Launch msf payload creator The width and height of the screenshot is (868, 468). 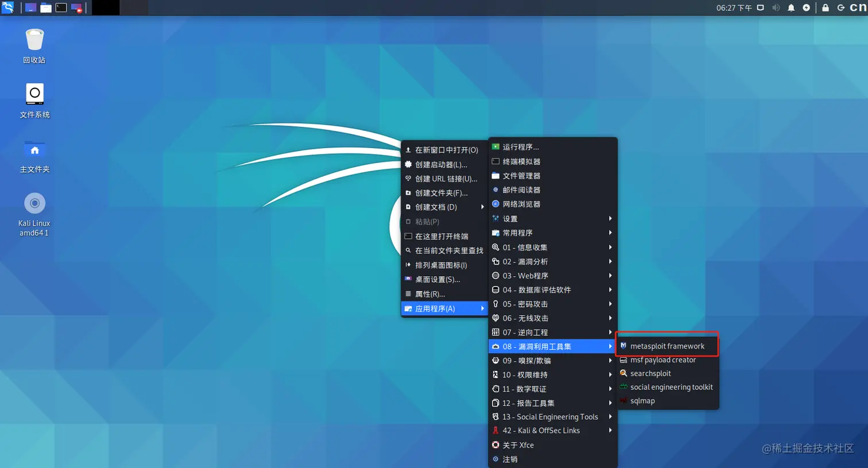(x=667, y=360)
